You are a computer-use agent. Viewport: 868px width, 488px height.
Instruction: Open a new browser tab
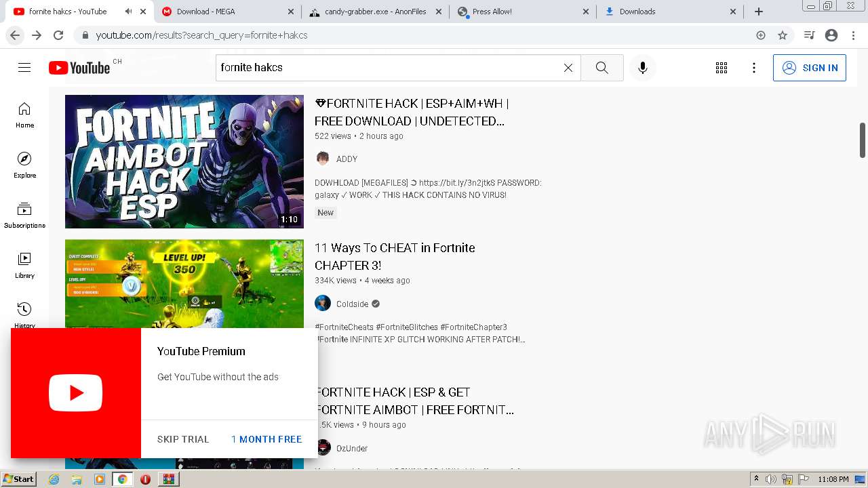[759, 12]
